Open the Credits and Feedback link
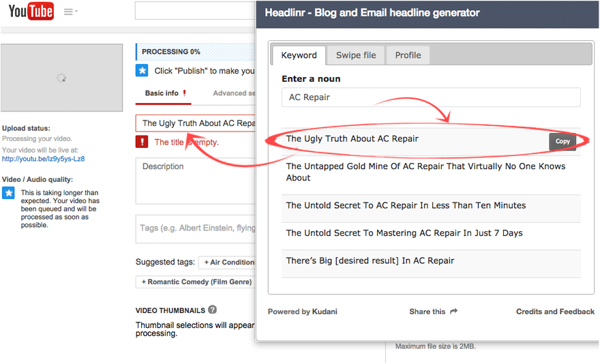Image resolution: width=600 pixels, height=364 pixels. pos(555,312)
